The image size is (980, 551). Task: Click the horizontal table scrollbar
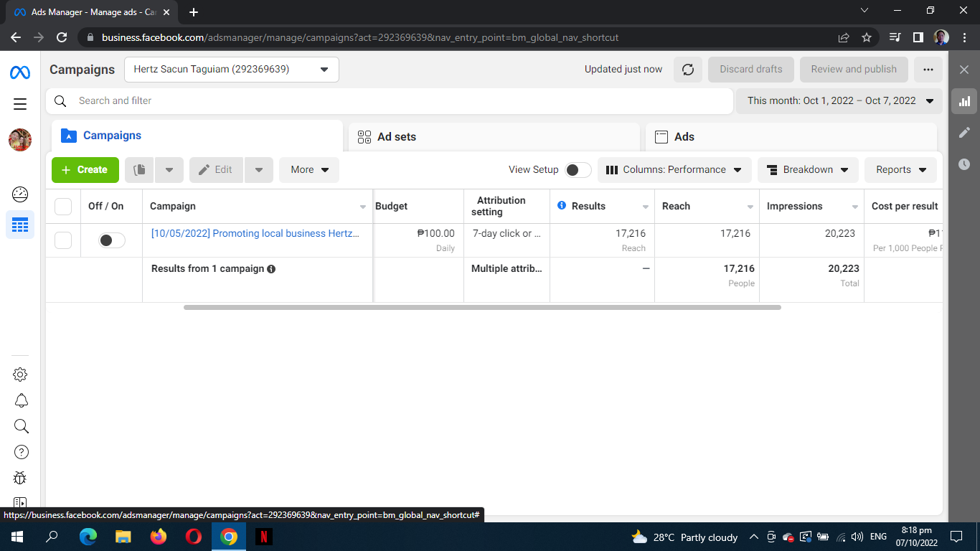click(x=482, y=307)
